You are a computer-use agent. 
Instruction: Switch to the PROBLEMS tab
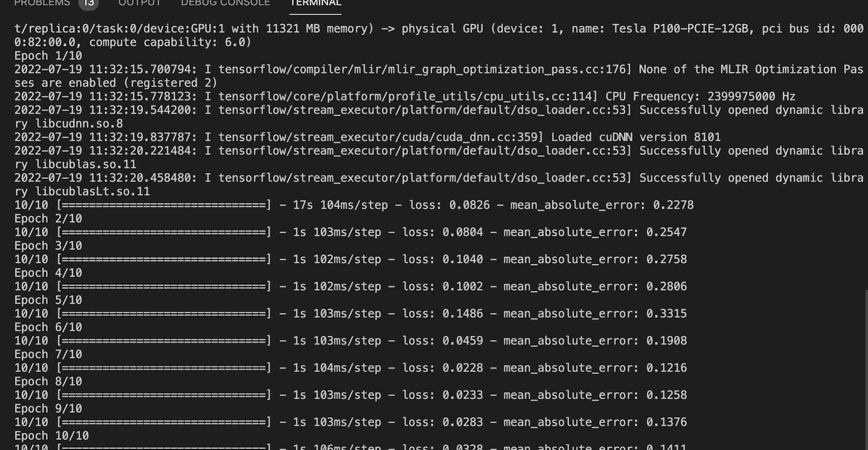tap(42, 4)
